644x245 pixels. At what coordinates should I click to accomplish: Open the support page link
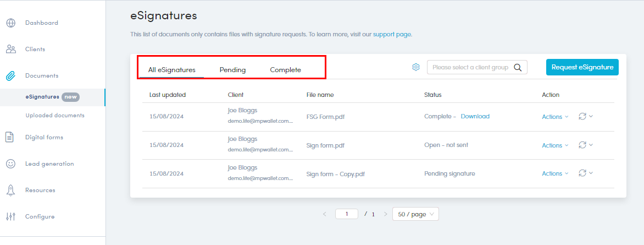[x=392, y=34]
